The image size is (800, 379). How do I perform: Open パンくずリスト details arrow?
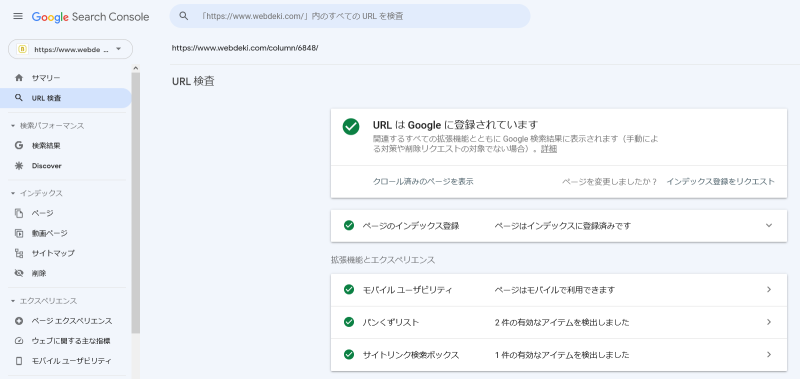769,322
